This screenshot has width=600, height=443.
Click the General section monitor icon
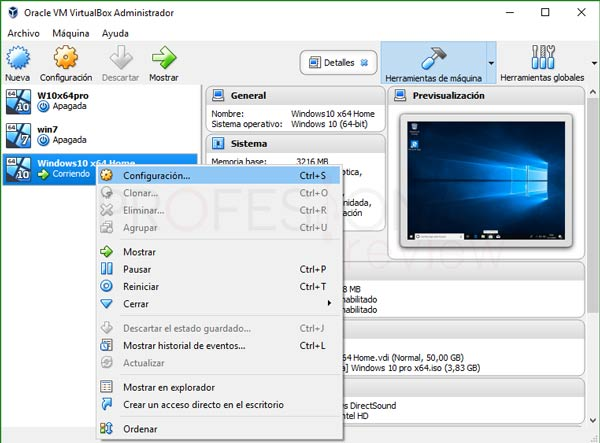coord(218,95)
